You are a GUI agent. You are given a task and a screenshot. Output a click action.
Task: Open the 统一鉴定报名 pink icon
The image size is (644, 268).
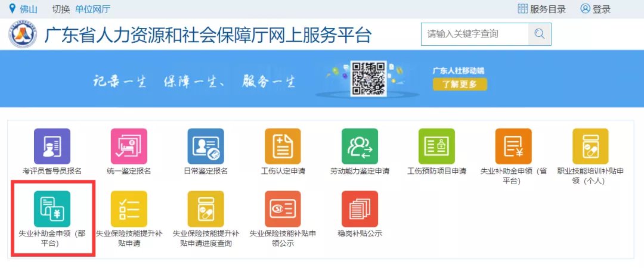(129, 146)
